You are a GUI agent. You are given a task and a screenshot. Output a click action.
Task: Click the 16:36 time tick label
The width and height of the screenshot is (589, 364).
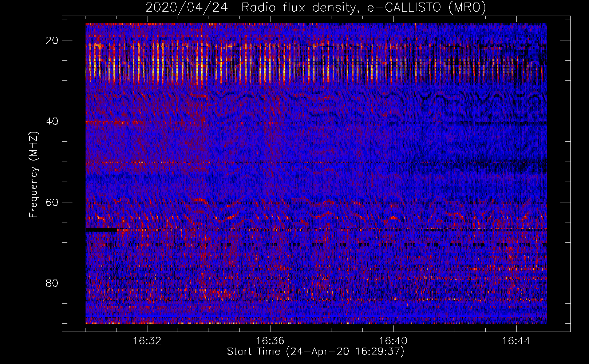tap(270, 341)
